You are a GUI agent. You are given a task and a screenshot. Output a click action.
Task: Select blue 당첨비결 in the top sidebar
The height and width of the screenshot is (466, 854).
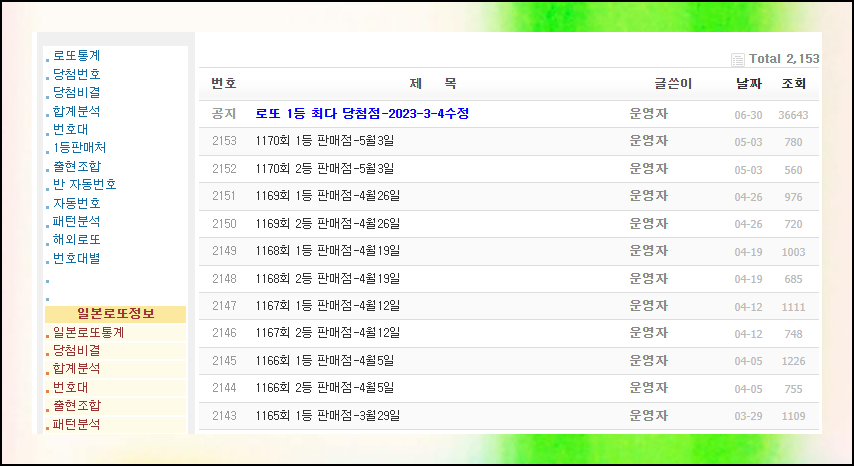76,93
